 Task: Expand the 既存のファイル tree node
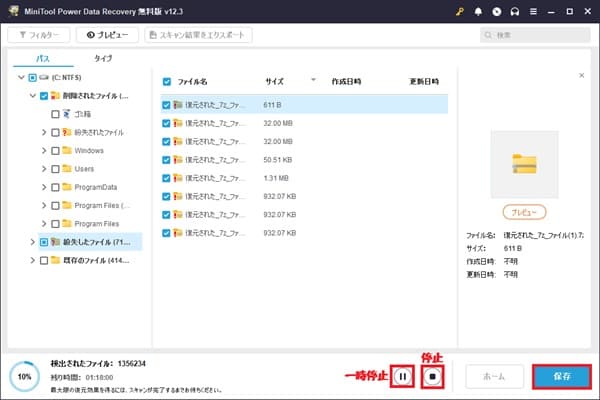click(33, 260)
